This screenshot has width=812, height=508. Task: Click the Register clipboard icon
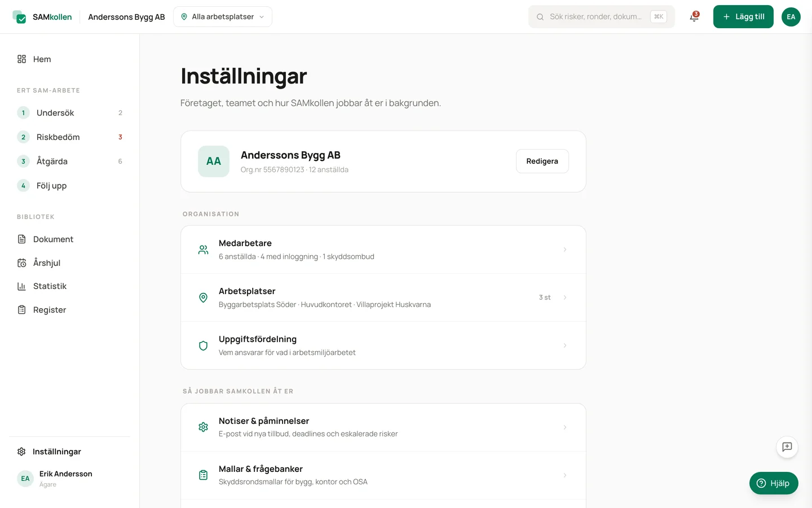[21, 310]
